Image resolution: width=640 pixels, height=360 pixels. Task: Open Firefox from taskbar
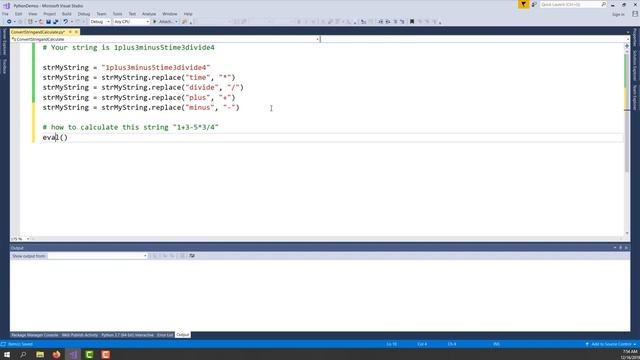tap(56, 354)
